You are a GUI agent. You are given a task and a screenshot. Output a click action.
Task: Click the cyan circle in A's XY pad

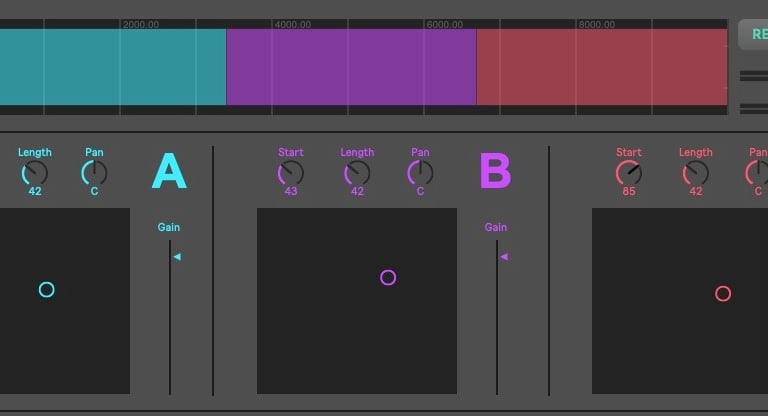click(47, 290)
